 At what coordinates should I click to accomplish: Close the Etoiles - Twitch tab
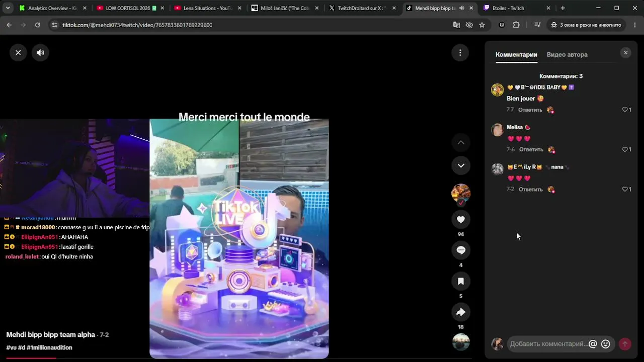coord(548,8)
